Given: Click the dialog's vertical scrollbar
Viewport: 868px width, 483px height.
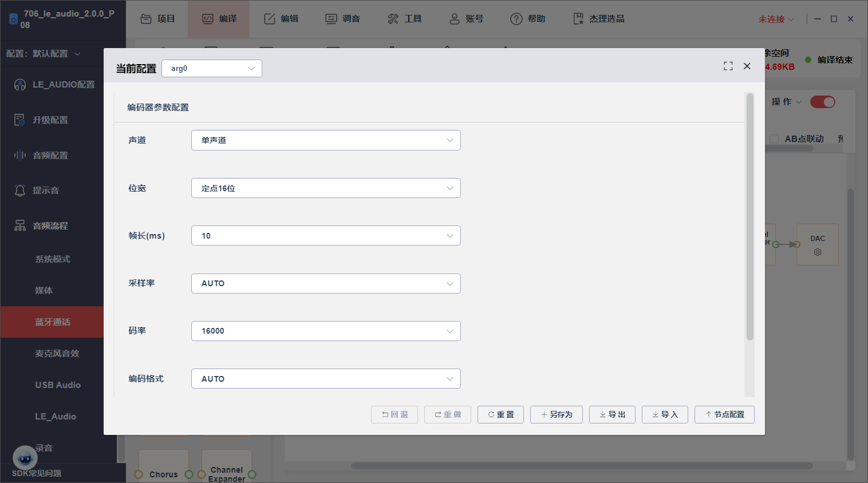Looking at the screenshot, I should (750, 217).
